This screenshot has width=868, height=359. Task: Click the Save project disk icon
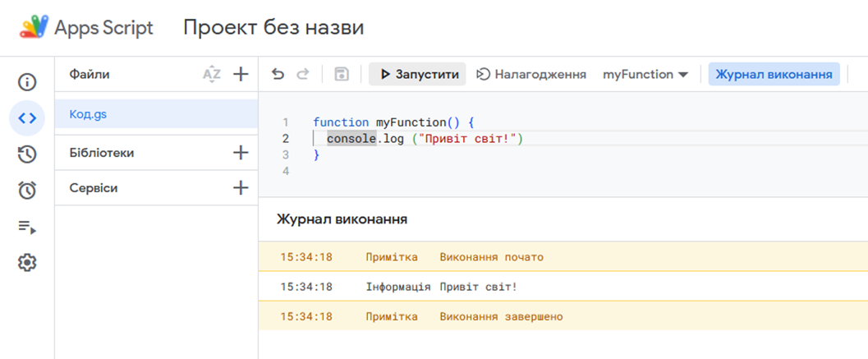pyautogui.click(x=342, y=75)
